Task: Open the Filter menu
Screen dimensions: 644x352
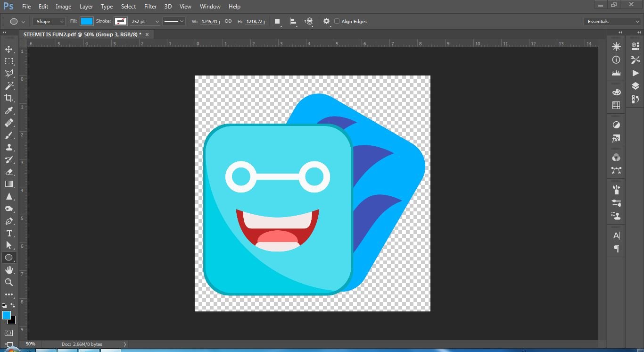Action: pyautogui.click(x=150, y=7)
